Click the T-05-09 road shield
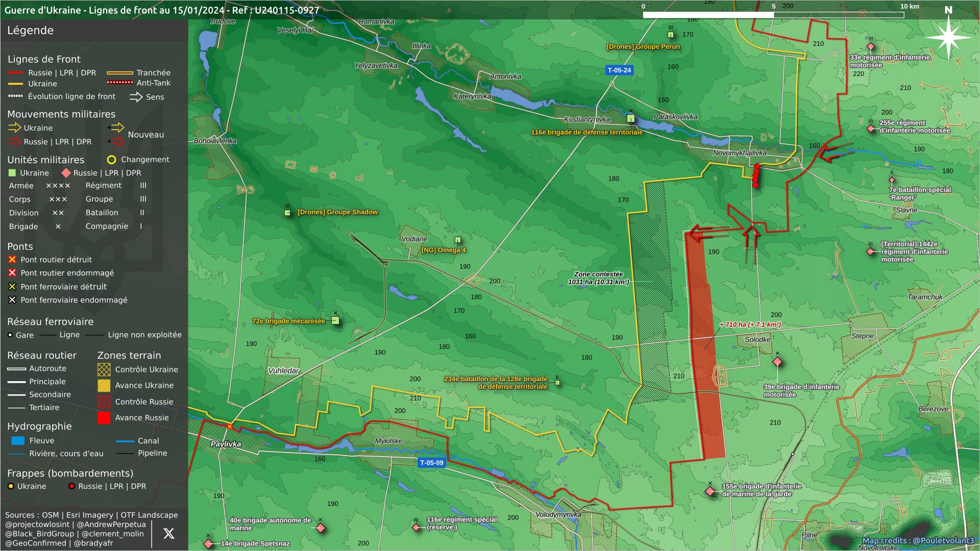980x551 pixels. (431, 463)
